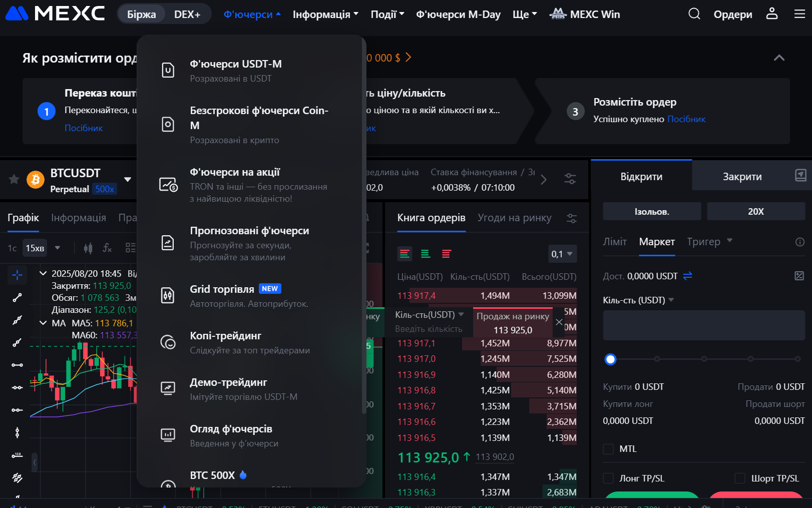Close the Продаж на ринку popup
This screenshot has width=812, height=508.
pos(559,322)
